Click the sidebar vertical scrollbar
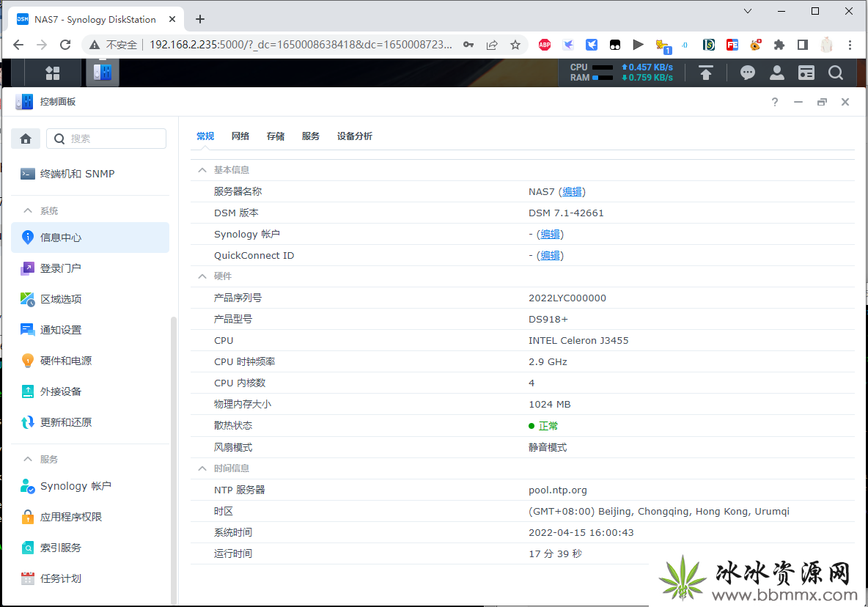 pyautogui.click(x=174, y=460)
